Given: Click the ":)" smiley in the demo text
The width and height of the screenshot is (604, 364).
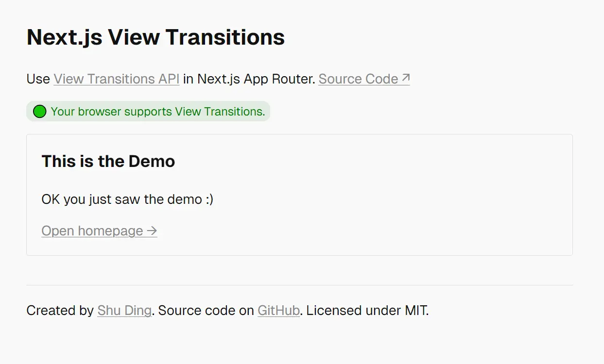Looking at the screenshot, I should 209,199.
